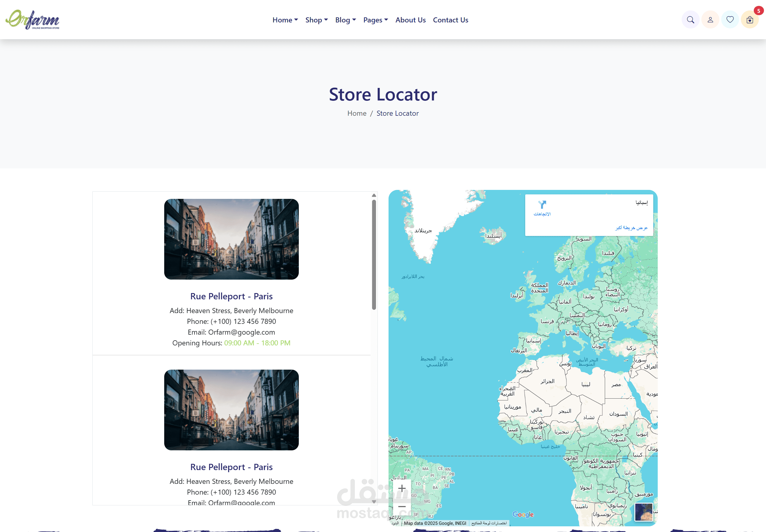
Task: Go to Contact Us page
Action: click(450, 20)
